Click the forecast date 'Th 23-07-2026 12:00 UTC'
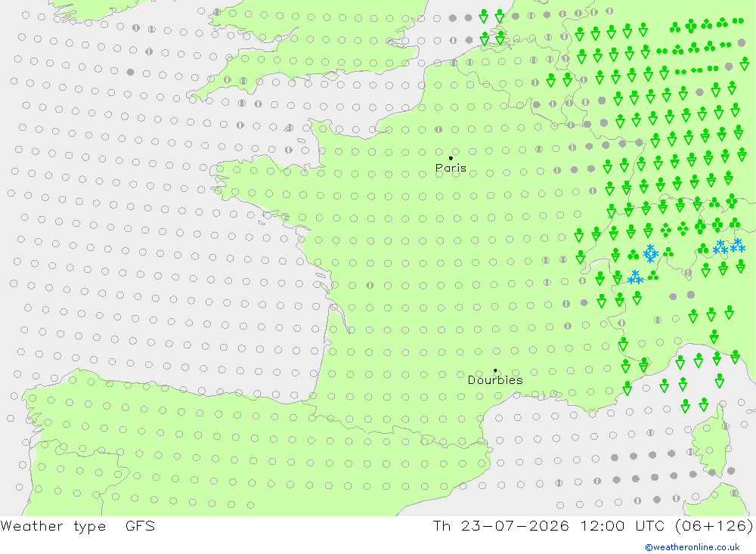This screenshot has width=756, height=554. click(549, 525)
